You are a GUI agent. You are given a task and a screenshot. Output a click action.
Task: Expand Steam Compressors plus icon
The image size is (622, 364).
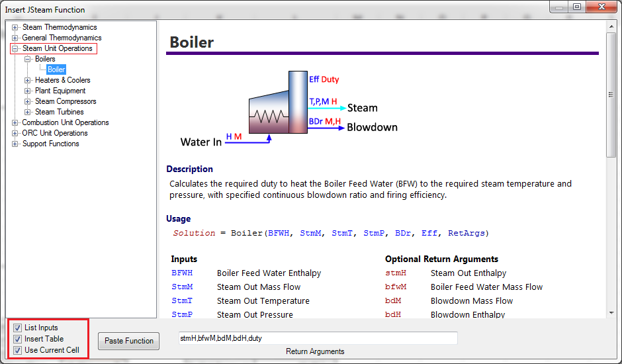tap(27, 102)
